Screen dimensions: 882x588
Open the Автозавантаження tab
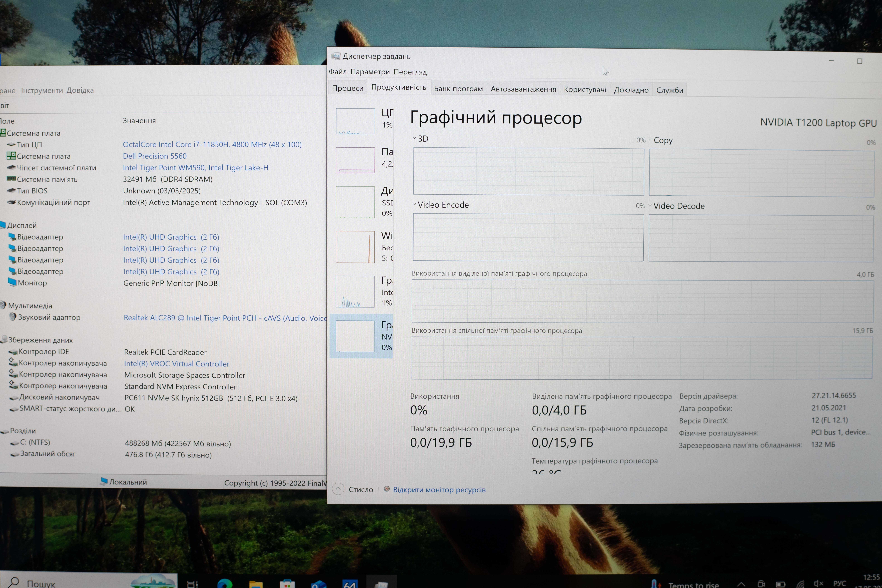click(x=523, y=89)
